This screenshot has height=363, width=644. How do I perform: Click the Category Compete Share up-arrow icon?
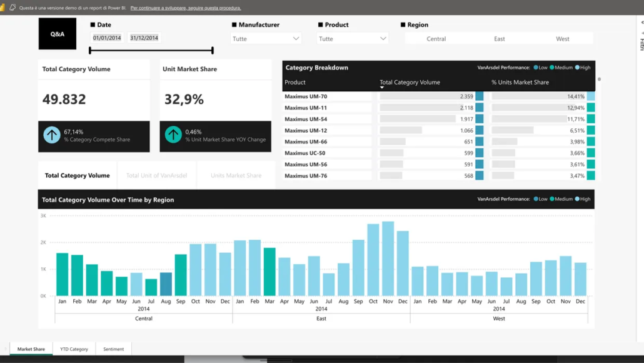(x=52, y=135)
